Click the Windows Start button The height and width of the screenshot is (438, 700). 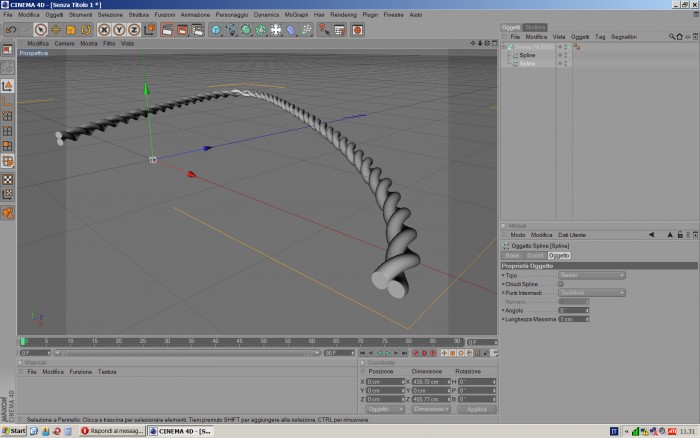pos(14,431)
